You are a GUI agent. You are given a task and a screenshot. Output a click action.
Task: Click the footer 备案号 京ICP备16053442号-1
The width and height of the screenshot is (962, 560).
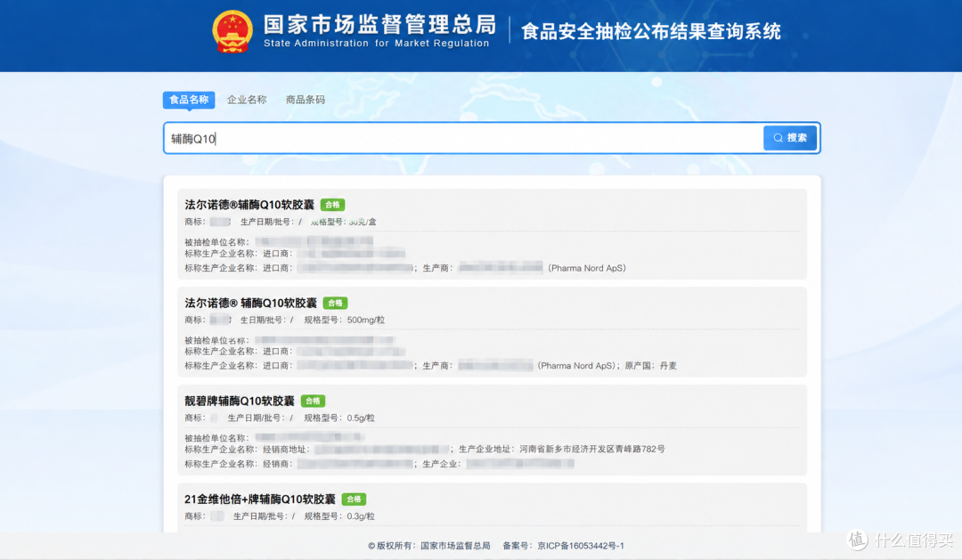(563, 545)
